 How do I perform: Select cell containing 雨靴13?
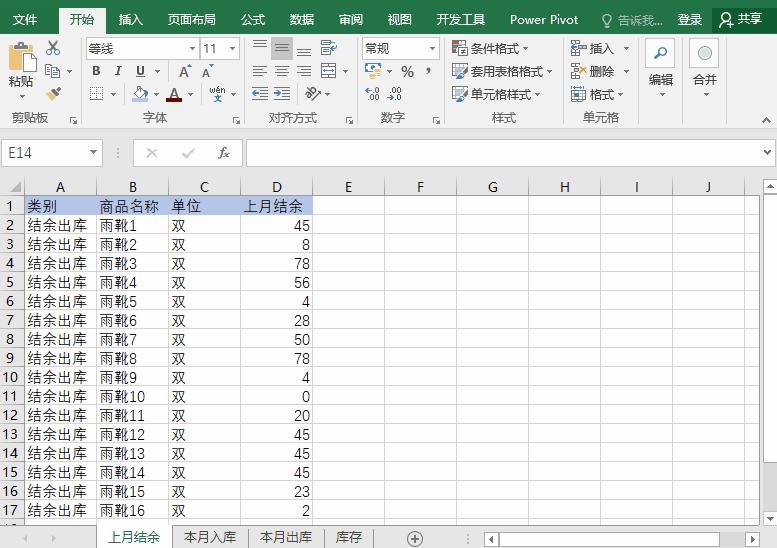[x=132, y=453]
